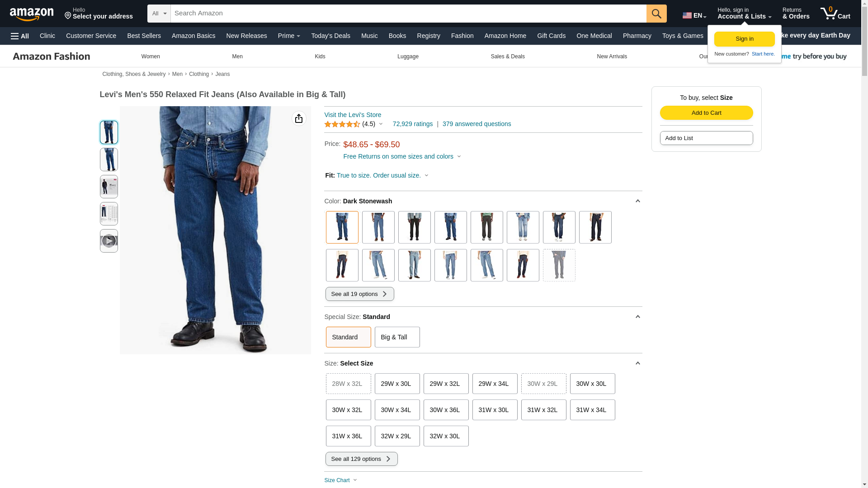The width and height of the screenshot is (868, 488).
Task: Open the All departments search dropdown
Action: pyautogui.click(x=159, y=14)
